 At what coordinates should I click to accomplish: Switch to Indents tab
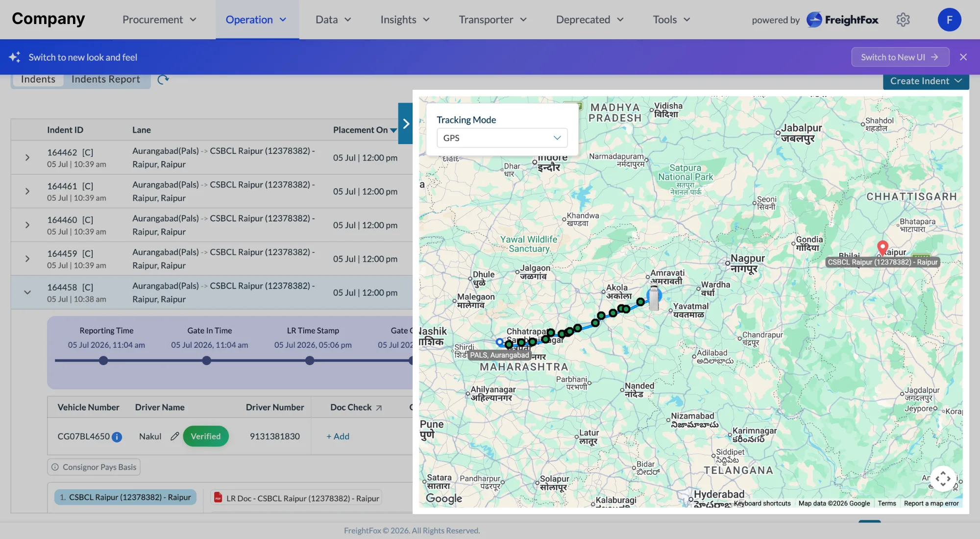pos(38,79)
